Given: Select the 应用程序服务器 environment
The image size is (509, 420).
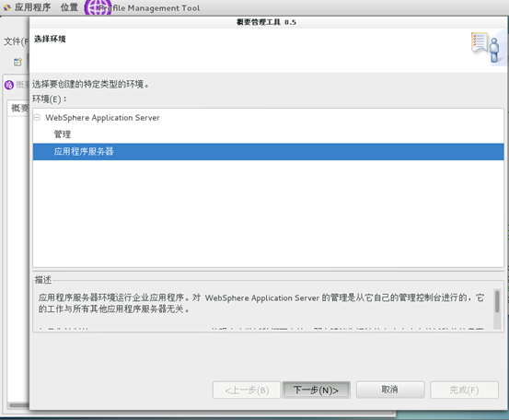Looking at the screenshot, I should 268,151.
